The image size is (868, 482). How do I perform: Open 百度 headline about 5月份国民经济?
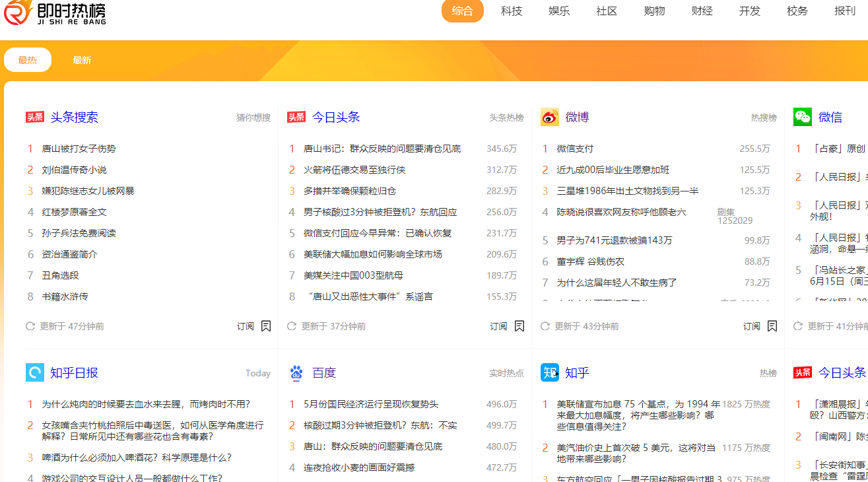click(370, 404)
